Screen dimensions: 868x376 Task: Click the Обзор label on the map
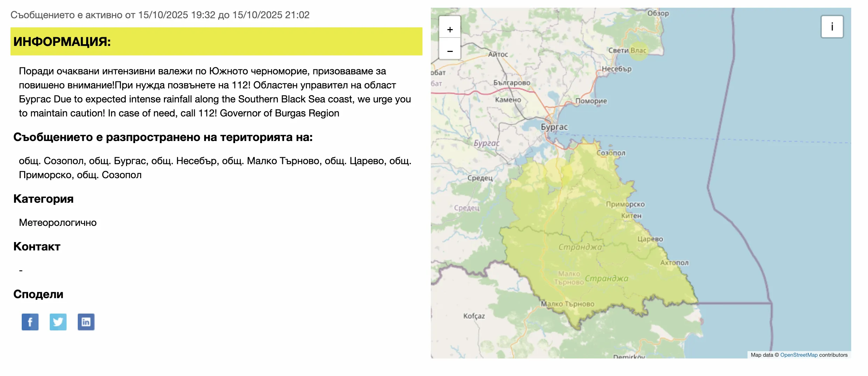coord(658,13)
